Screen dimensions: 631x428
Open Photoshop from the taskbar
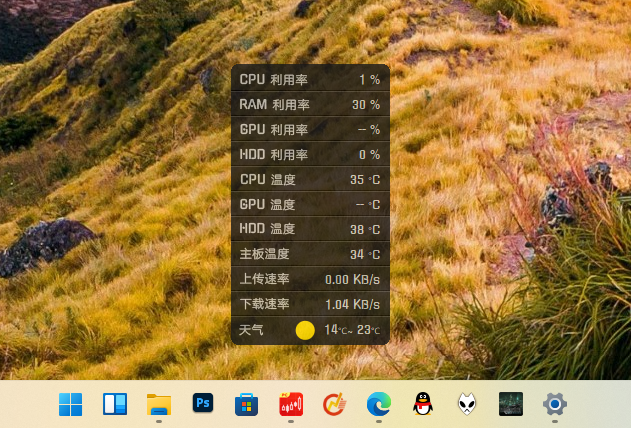(203, 403)
